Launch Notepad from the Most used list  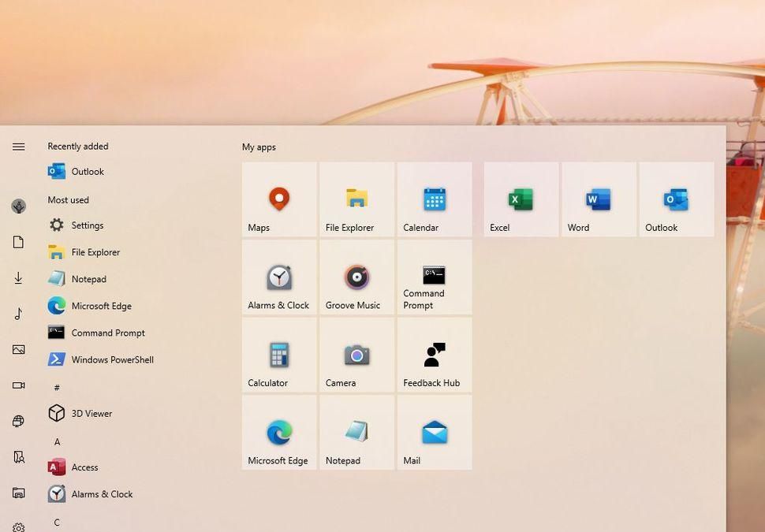tap(88, 278)
